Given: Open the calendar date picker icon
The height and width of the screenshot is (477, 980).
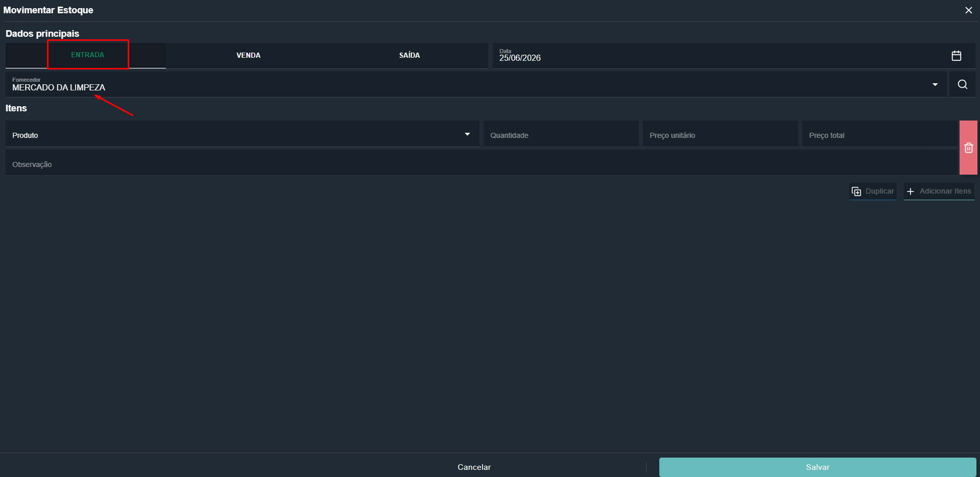Looking at the screenshot, I should (957, 56).
